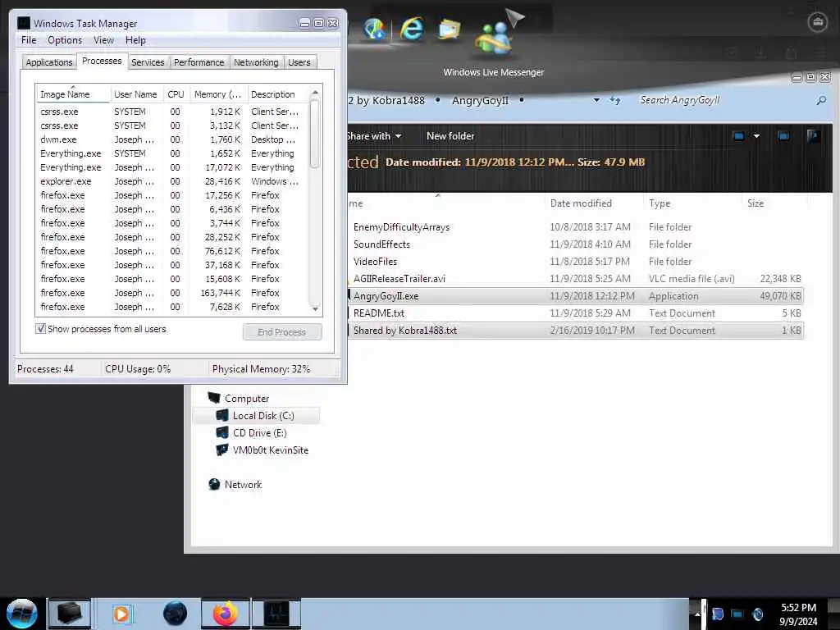Click the process list scrollbar thumb
840x630 pixels.
[315, 134]
